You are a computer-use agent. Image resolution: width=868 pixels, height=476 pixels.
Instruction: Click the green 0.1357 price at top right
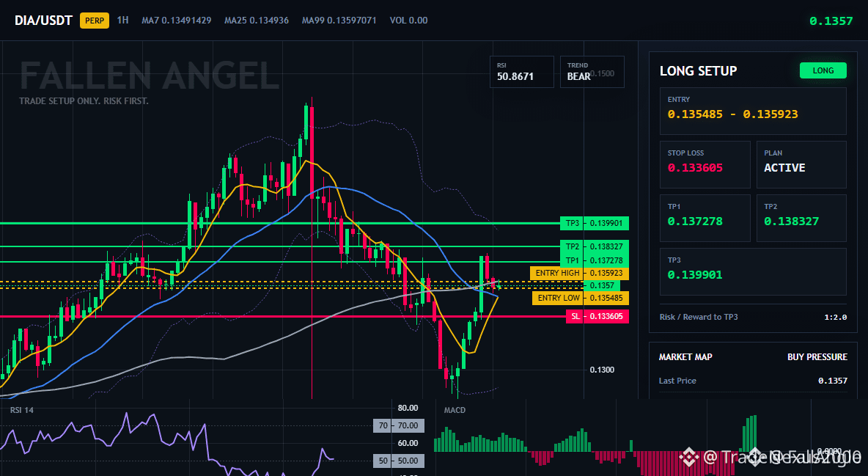(x=831, y=21)
